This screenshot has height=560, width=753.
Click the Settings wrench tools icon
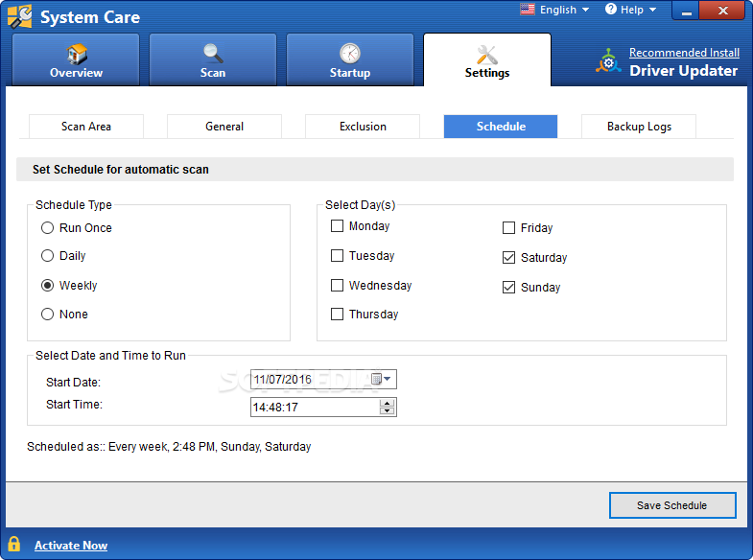click(x=487, y=55)
